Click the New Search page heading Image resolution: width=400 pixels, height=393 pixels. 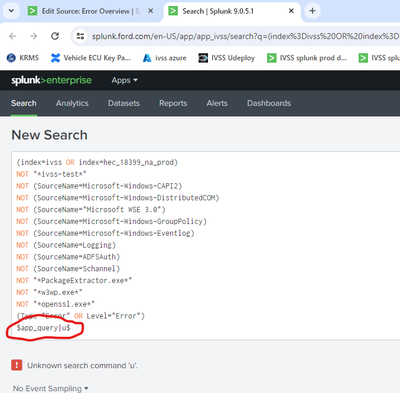point(49,135)
